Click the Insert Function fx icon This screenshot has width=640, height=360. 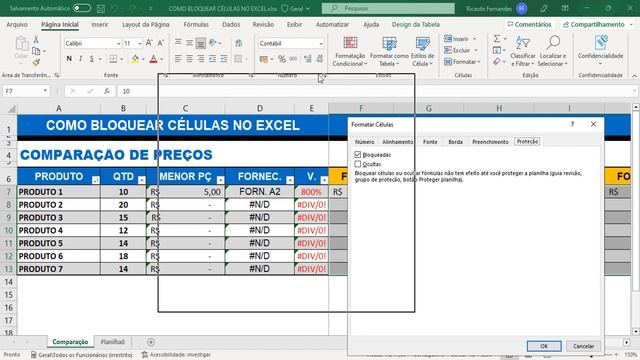click(107, 91)
